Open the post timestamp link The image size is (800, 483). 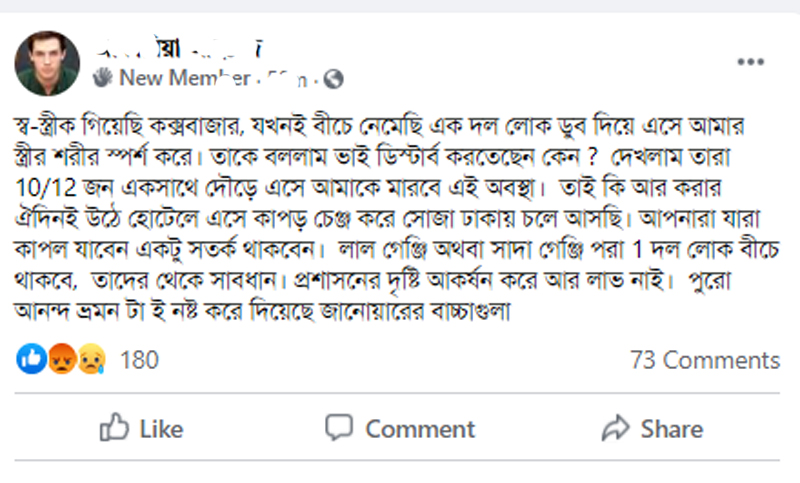click(287, 79)
